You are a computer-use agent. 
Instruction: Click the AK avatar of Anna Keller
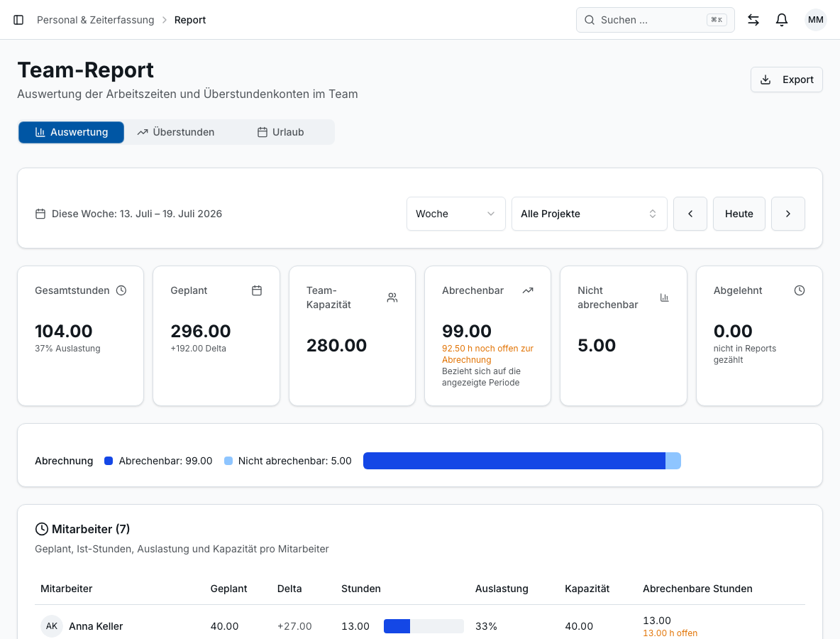click(51, 626)
